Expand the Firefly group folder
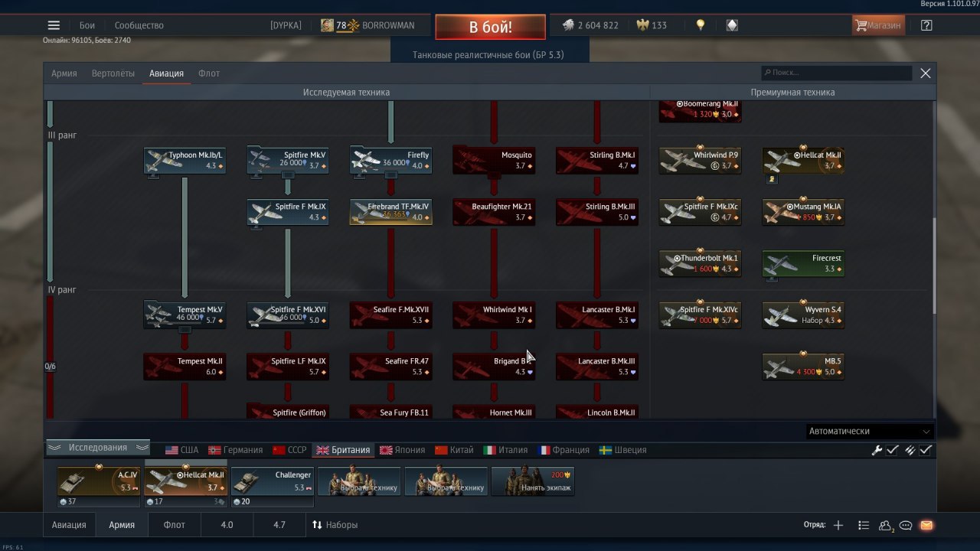This screenshot has height=551, width=980. [390, 161]
